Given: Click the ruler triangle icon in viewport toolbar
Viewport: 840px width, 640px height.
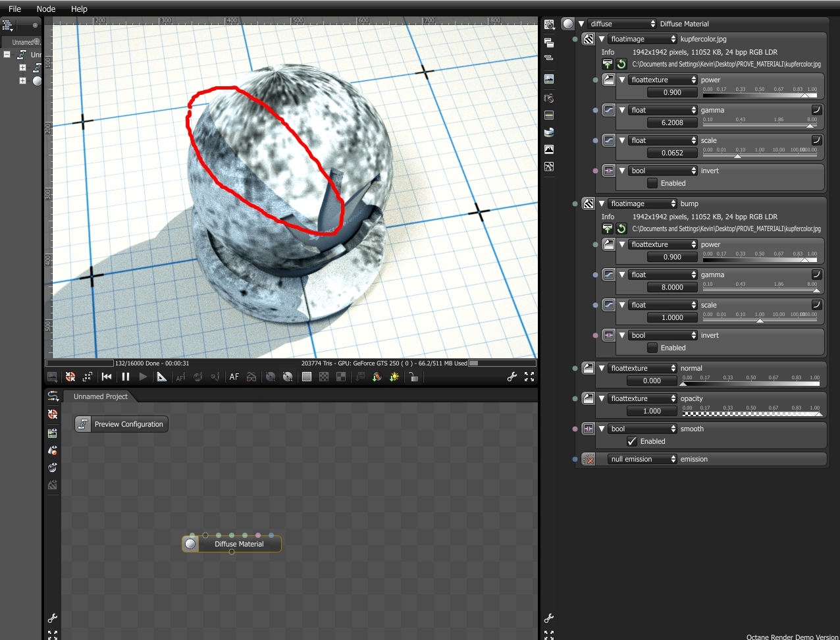Looking at the screenshot, I should pos(161,377).
